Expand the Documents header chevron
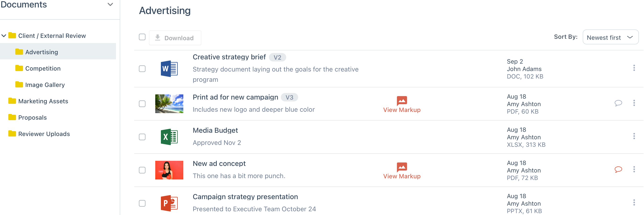Screen dimensions: 644x215 pyautogui.click(x=110, y=4)
